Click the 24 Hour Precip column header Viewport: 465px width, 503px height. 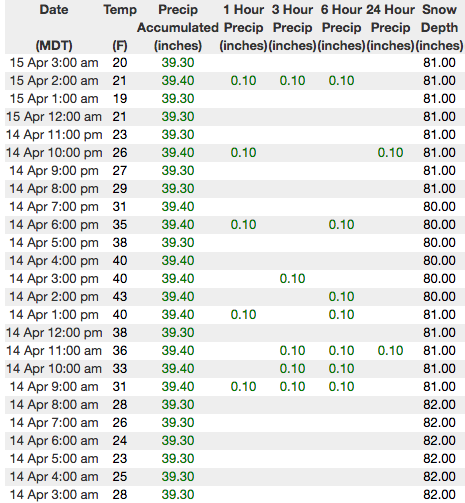click(x=390, y=27)
